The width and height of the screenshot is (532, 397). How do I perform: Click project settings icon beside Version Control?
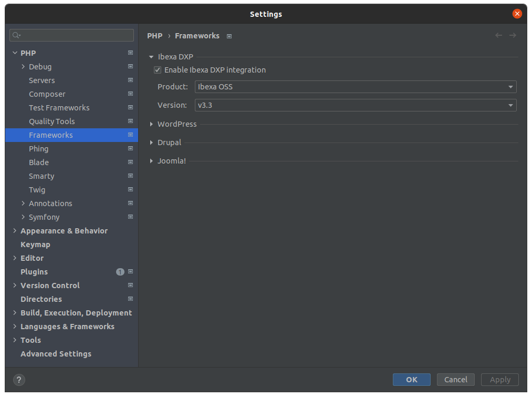(x=130, y=286)
